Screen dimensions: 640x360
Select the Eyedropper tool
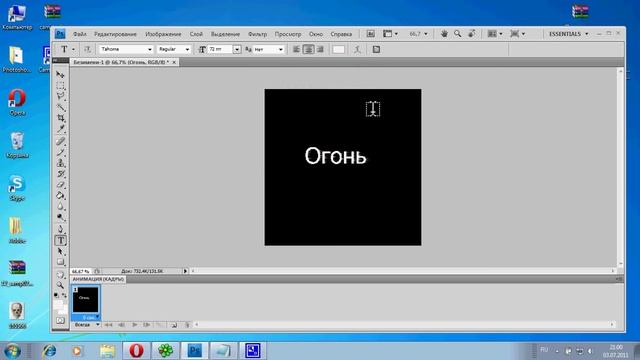coord(60,129)
